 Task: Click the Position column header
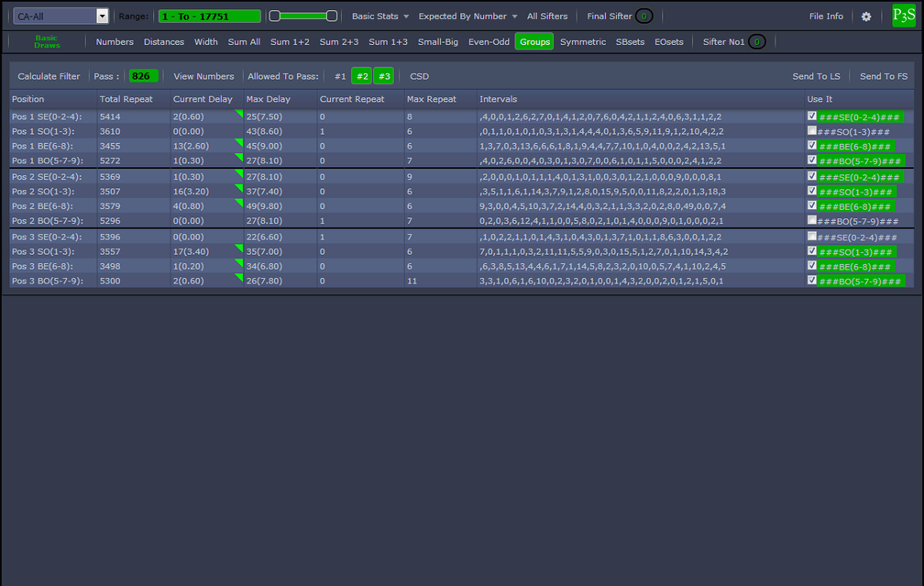[x=27, y=99]
